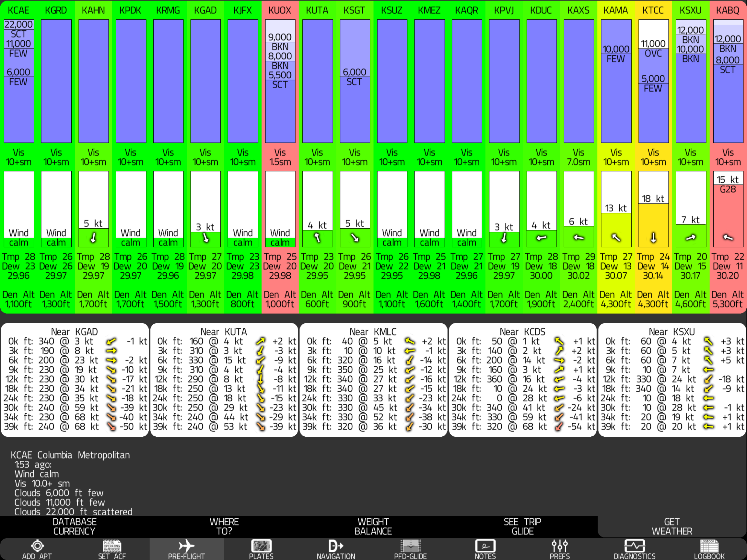Open the DIAGNOSTICS monitor icon

(x=634, y=546)
